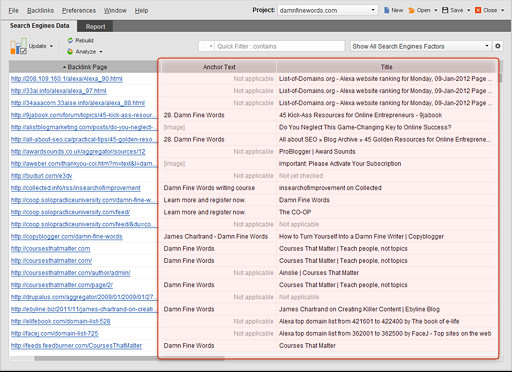The width and height of the screenshot is (512, 372).
Task: Open collected.info insearchofimprovement link
Action: pyautogui.click(x=76, y=188)
